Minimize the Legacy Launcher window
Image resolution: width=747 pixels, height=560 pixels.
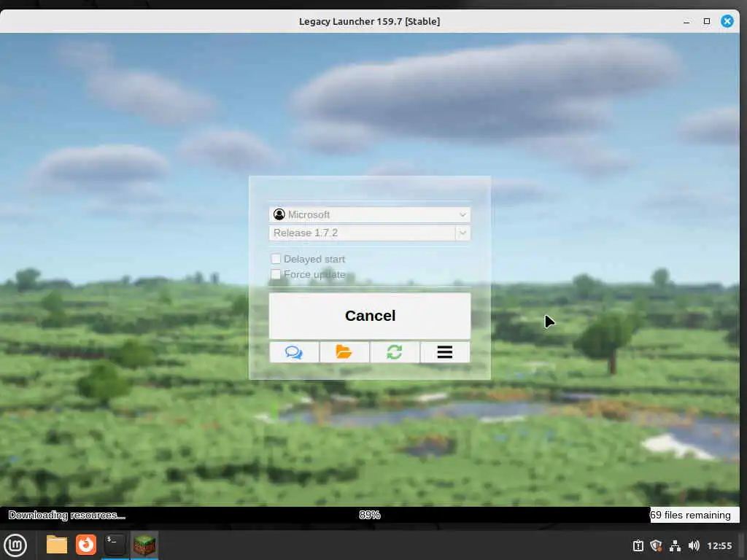[x=686, y=21]
